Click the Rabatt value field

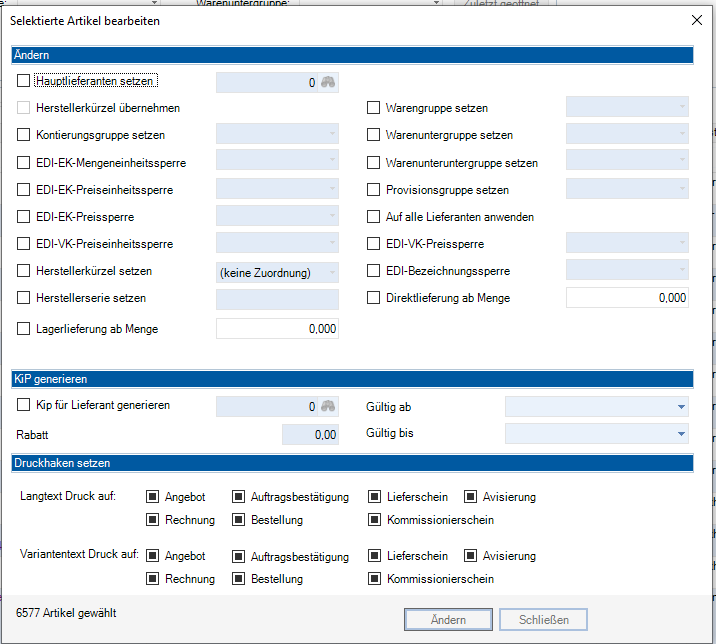coord(310,435)
